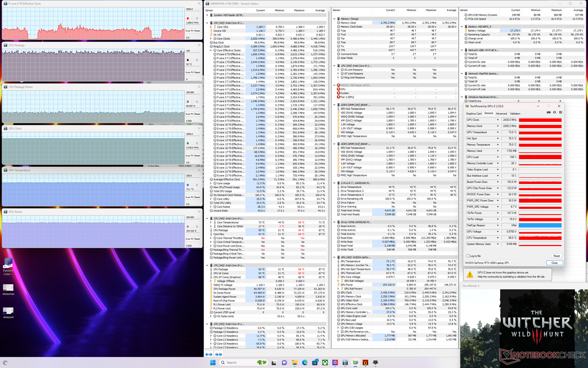Screen dimensions: 588x368
Task: Switch to The Witcher 3 taskbar icon
Action: (x=375, y=362)
